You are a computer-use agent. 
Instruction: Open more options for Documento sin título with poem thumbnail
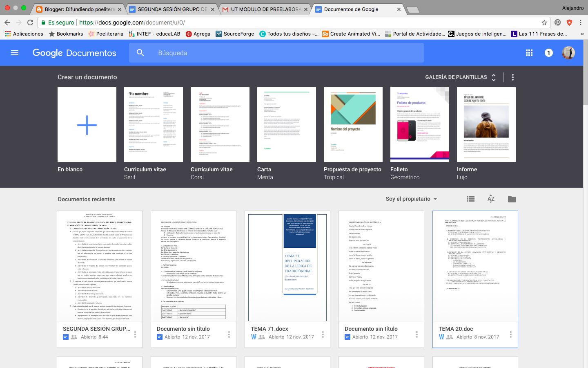417,334
